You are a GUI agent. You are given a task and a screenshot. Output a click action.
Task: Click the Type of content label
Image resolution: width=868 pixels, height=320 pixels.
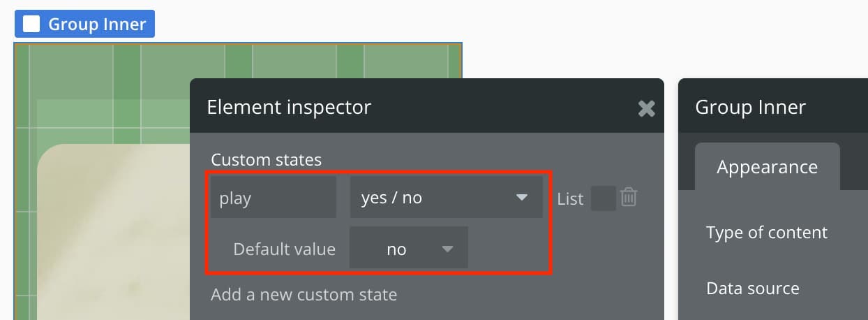(x=766, y=233)
